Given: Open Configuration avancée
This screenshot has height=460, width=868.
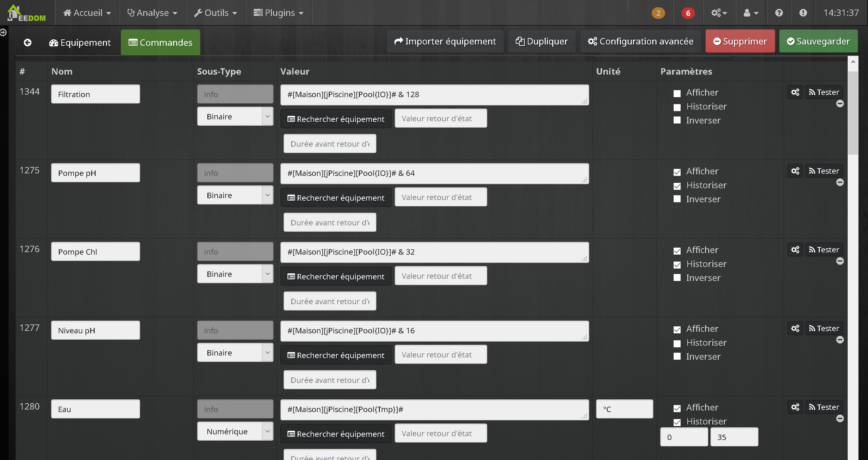Looking at the screenshot, I should [641, 41].
